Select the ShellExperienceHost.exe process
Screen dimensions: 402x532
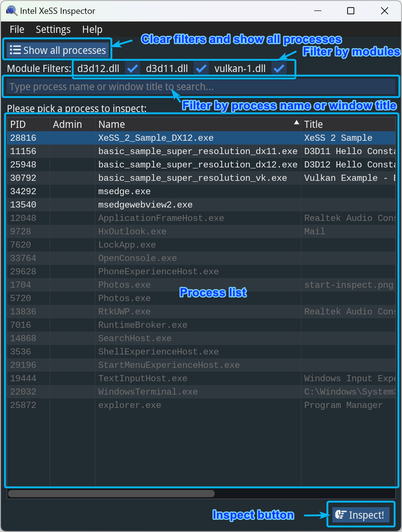(201, 352)
